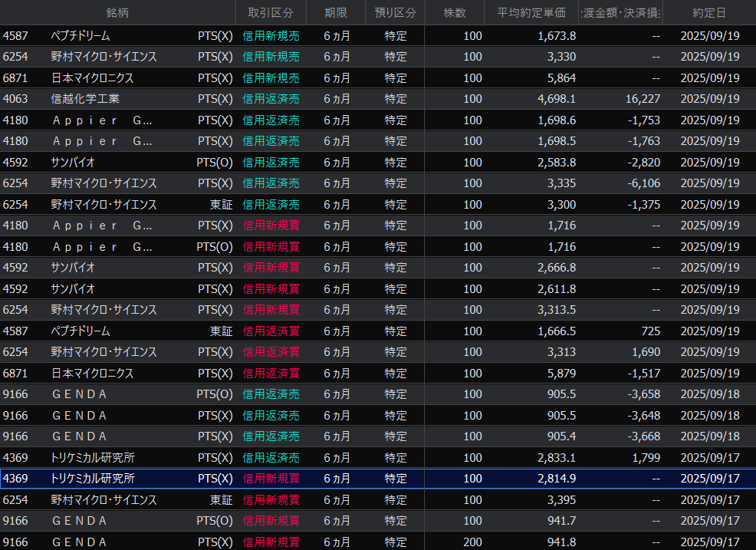The image size is (756, 550).
Task: Click ペプチドリーム in the 1,673.8 row
Action: click(81, 36)
